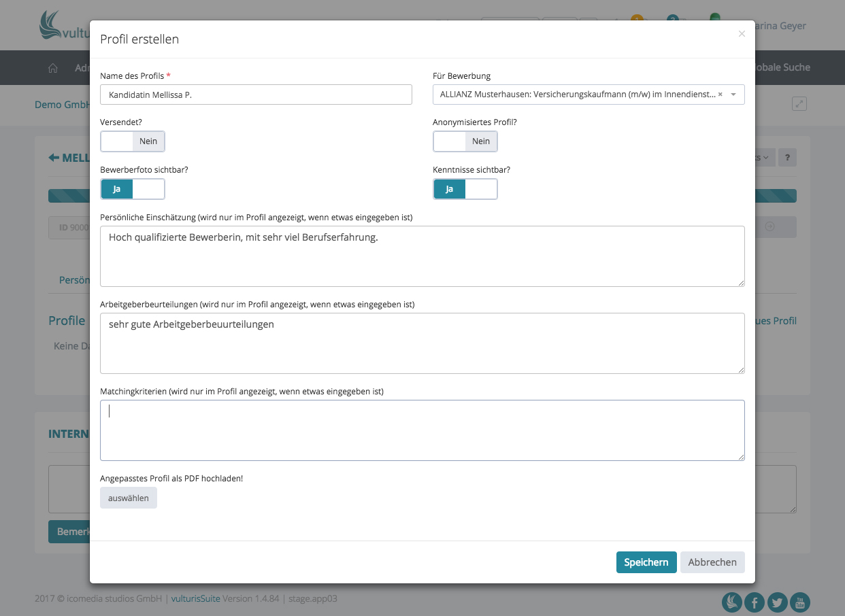Click the vulturis bird footer icon
Screen dimensions: 845x616
pyautogui.click(x=732, y=602)
